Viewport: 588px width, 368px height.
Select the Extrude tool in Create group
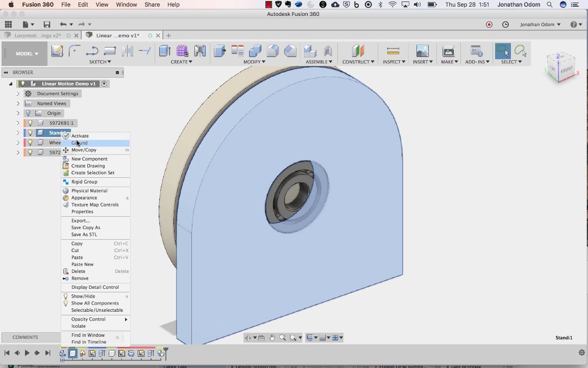[x=164, y=51]
